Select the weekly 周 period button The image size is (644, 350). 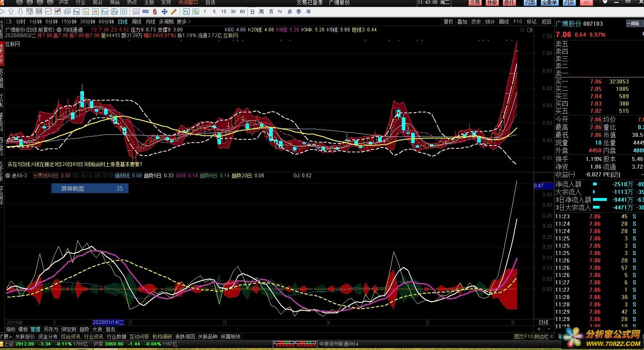point(261,11)
